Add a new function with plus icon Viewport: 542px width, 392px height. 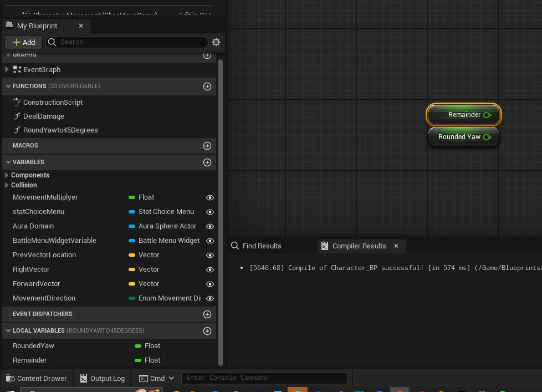tap(207, 86)
